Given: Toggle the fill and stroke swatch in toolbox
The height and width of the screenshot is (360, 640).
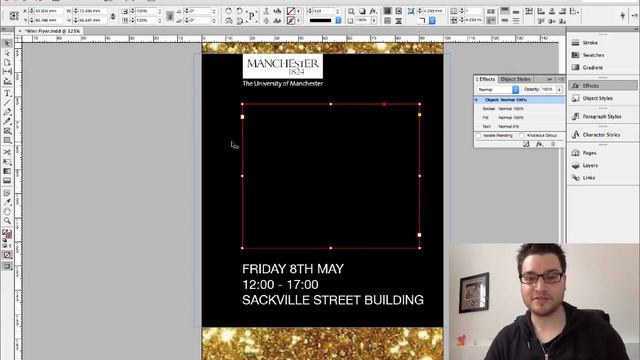Looking at the screenshot, I should pyautogui.click(x=7, y=234).
